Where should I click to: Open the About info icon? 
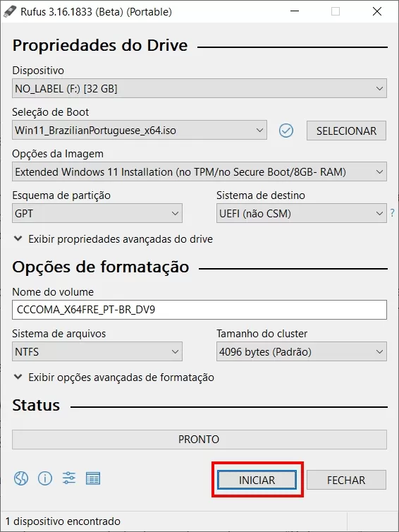[x=45, y=479]
